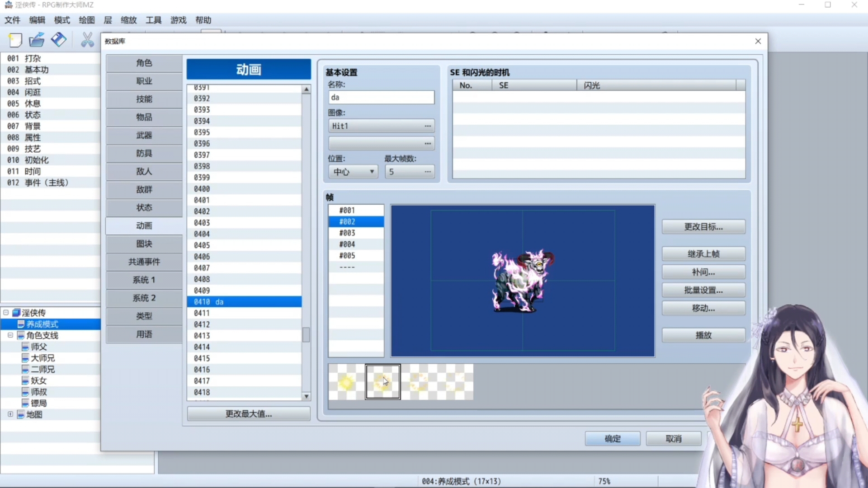868x488 pixels.
Task: Open the 编辑 menu
Action: click(x=37, y=20)
